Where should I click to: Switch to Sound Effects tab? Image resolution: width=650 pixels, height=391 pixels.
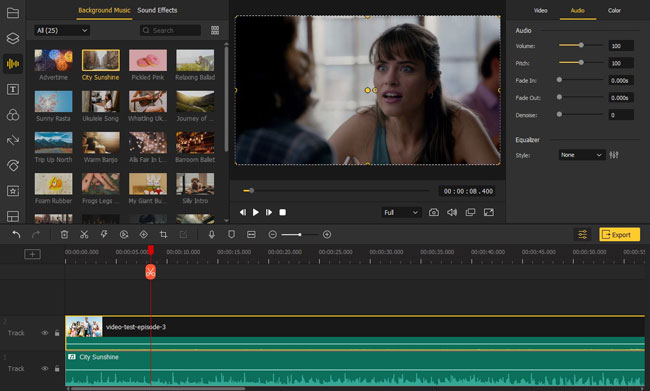pos(157,10)
